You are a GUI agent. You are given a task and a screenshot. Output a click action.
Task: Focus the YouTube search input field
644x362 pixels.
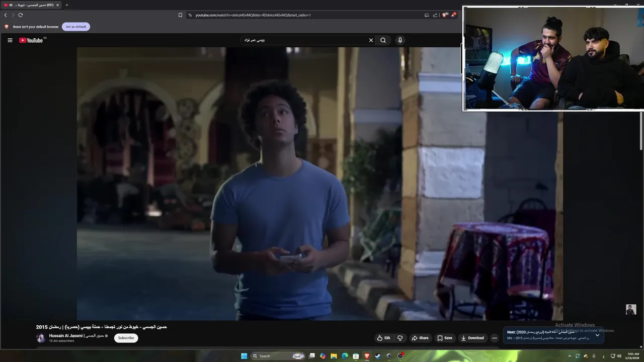(304, 40)
